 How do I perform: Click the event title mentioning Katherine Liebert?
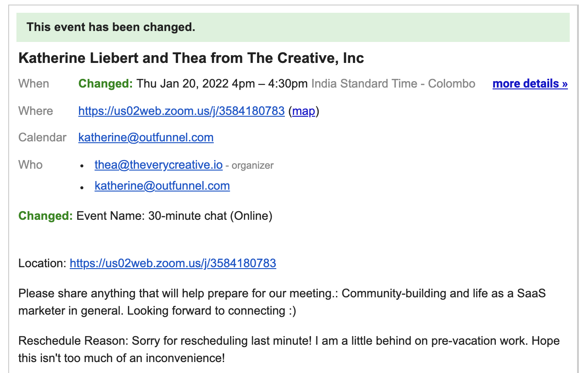191,58
